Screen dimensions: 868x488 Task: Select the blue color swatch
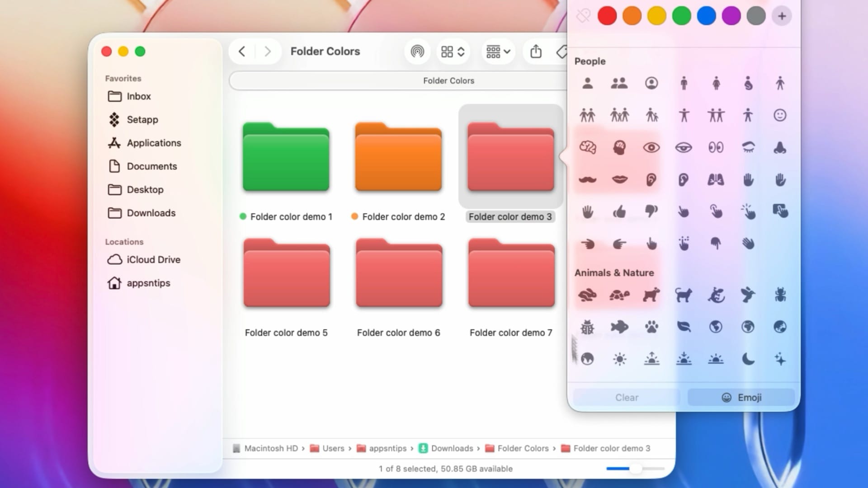(x=706, y=15)
